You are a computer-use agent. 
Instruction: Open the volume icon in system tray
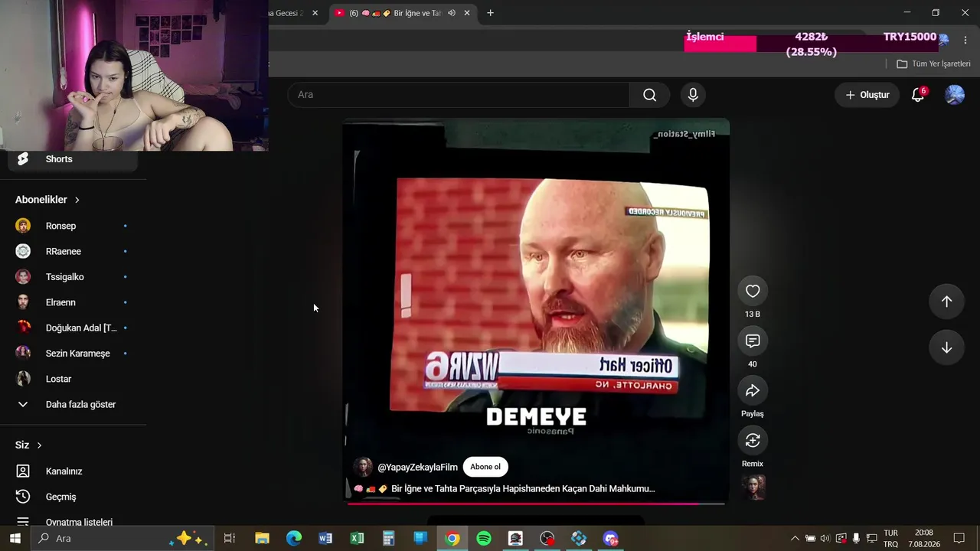coord(825,539)
